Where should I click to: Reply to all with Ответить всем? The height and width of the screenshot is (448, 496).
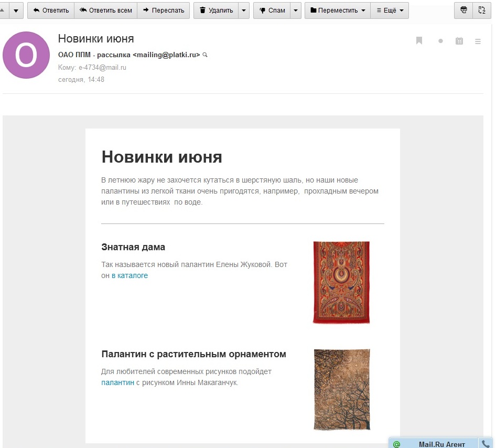105,10
